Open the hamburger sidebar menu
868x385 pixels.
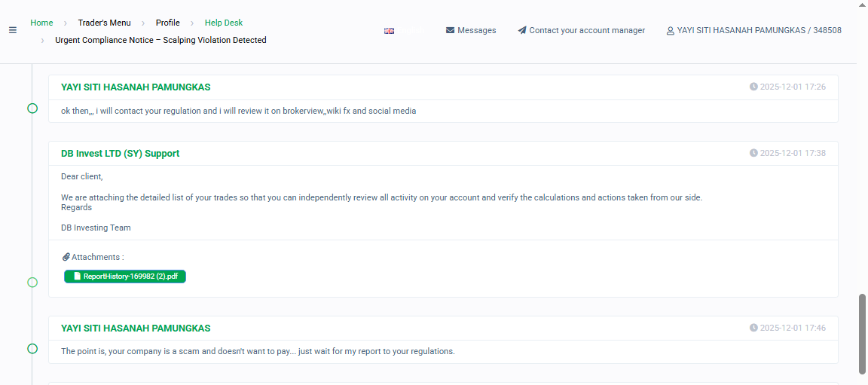click(12, 30)
